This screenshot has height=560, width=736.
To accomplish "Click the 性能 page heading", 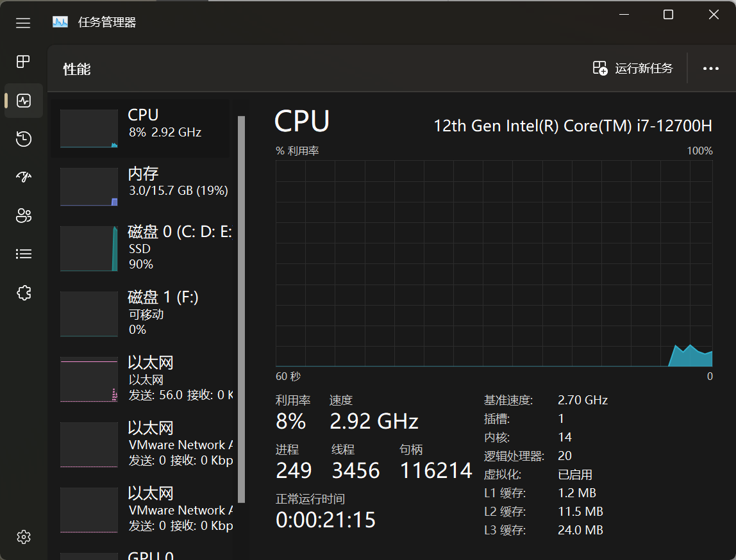I will [x=77, y=69].
